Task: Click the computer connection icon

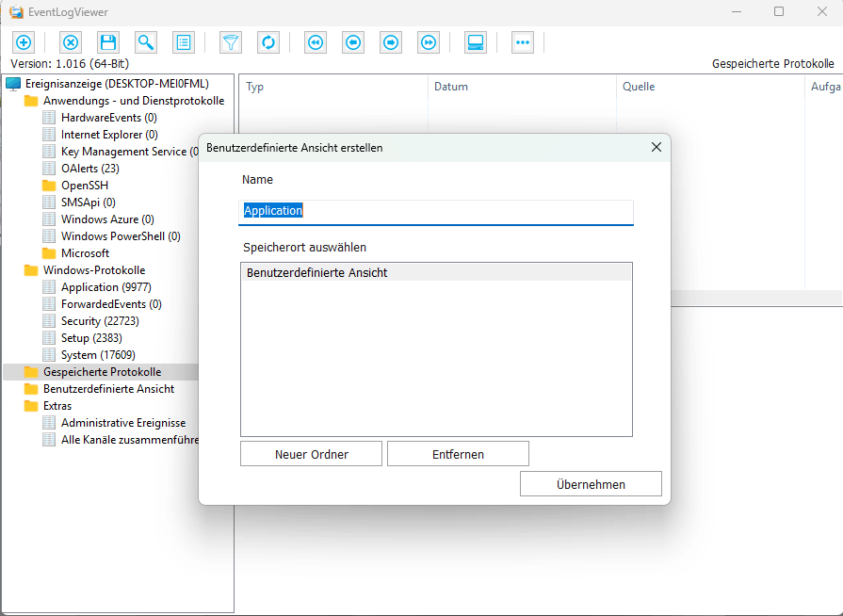Action: click(x=476, y=42)
